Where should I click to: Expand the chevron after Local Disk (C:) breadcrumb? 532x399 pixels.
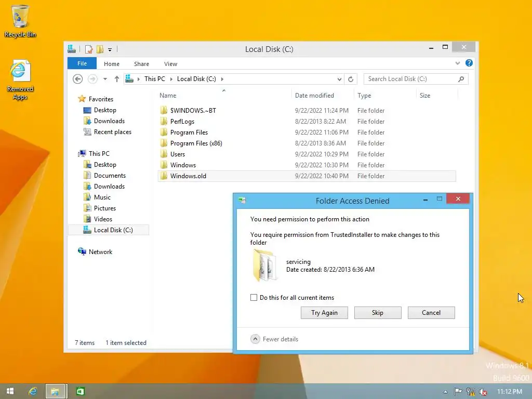[222, 79]
